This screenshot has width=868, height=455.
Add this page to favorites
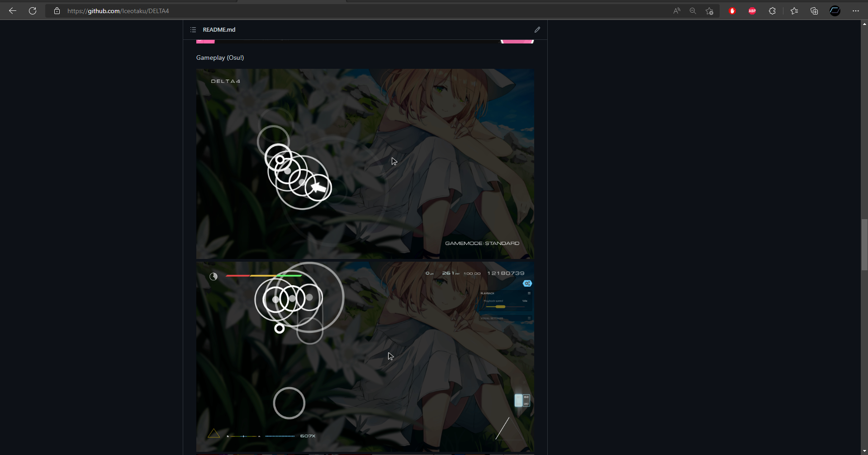709,11
